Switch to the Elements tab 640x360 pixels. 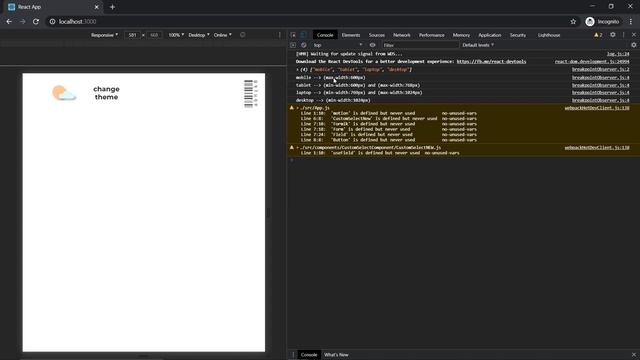pos(351,35)
